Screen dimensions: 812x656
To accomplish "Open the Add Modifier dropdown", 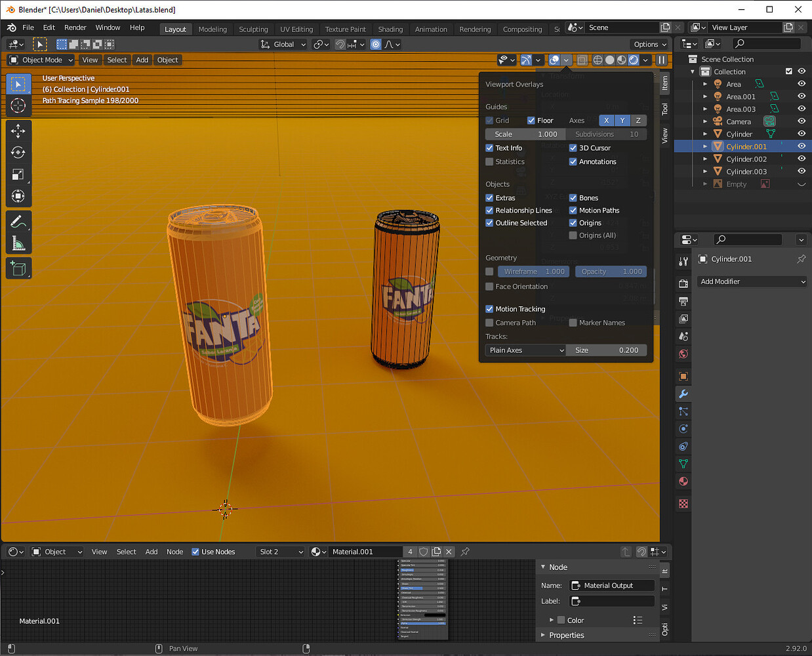I will coord(752,281).
